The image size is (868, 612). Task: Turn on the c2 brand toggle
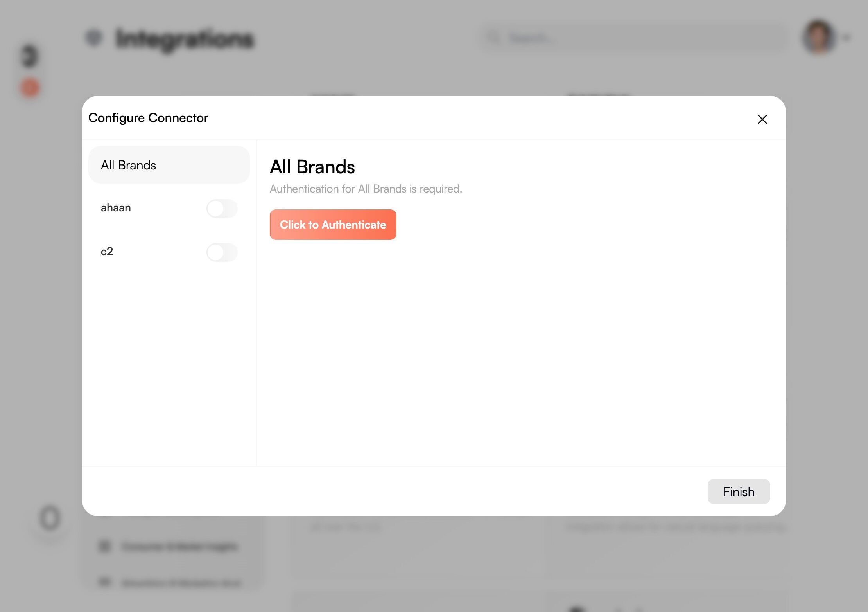(222, 252)
